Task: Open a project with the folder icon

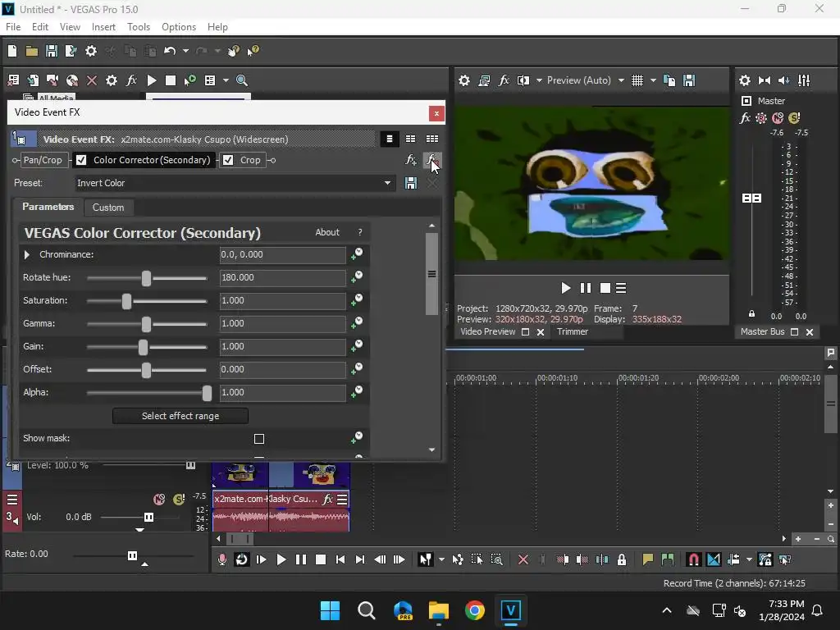Action: [x=32, y=51]
